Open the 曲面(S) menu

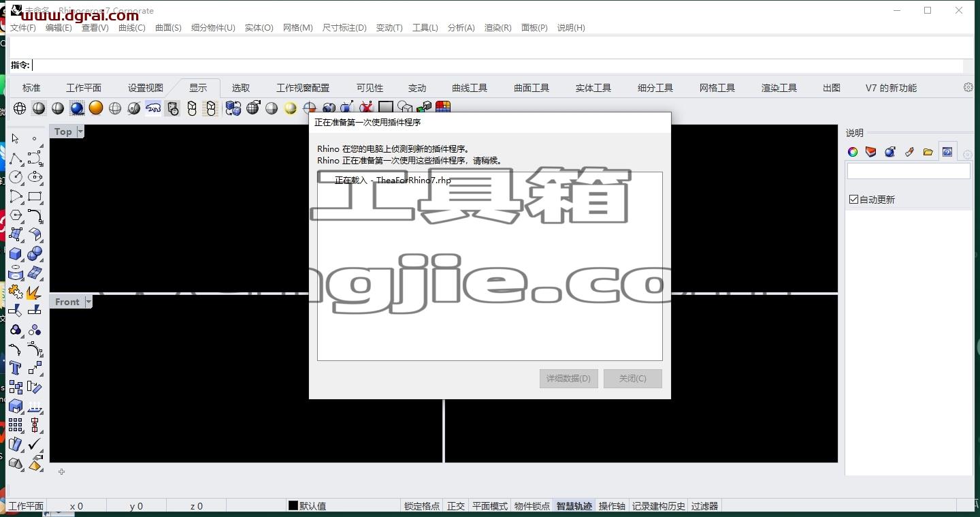click(168, 28)
